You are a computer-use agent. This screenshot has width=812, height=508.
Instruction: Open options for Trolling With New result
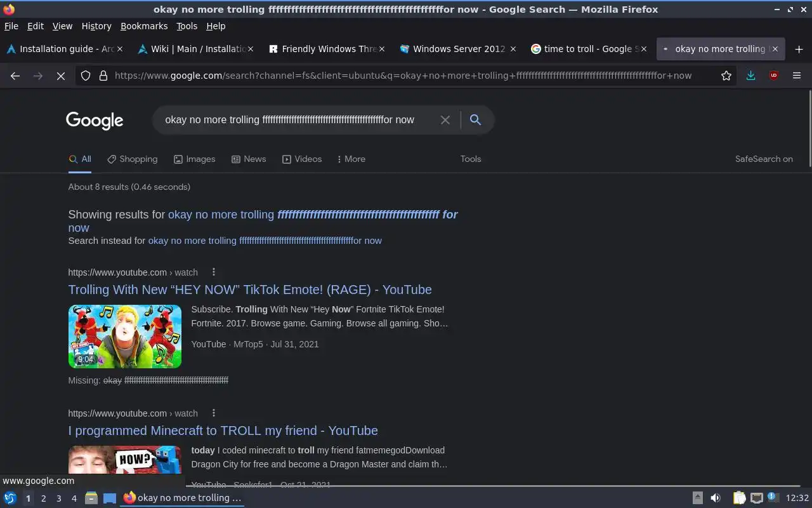coord(214,272)
